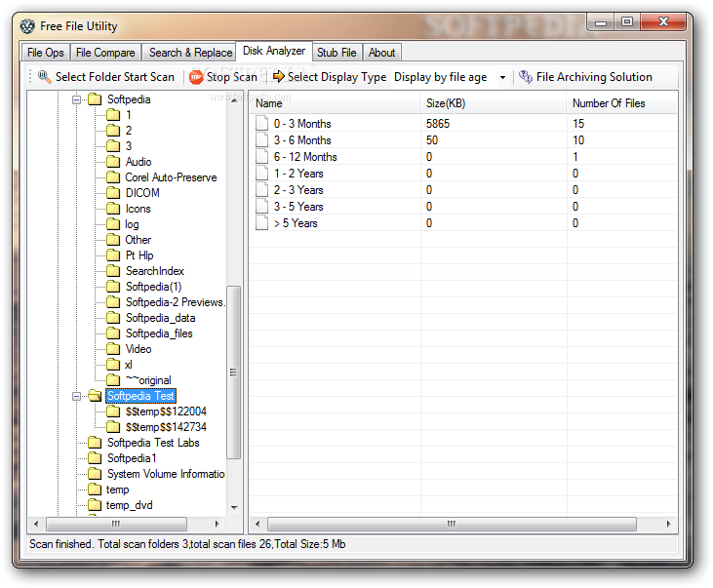Sort by Number Of Files column header

tap(621, 103)
